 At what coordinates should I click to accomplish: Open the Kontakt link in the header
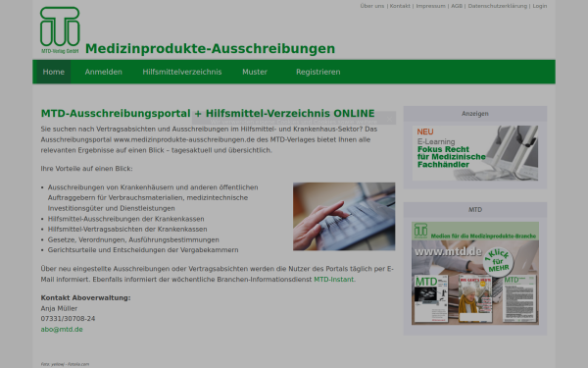(400, 6)
